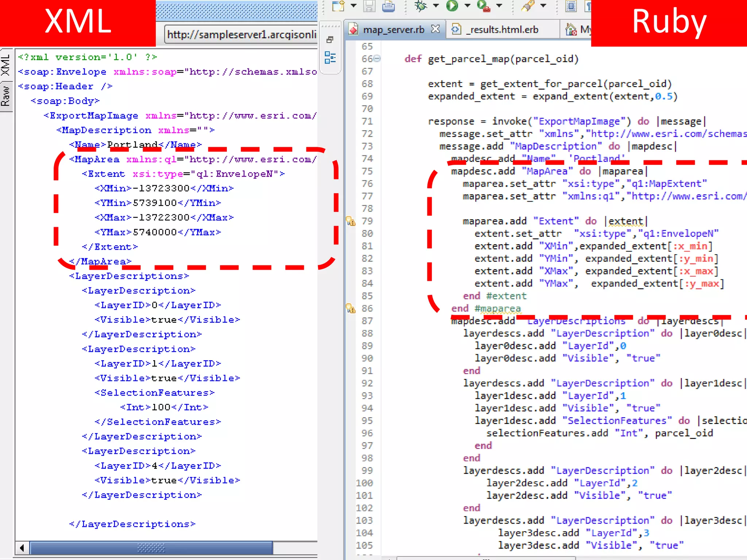Click the Ruby file icon on map_server.rb tab
The width and height of the screenshot is (747, 560).
coord(353,29)
